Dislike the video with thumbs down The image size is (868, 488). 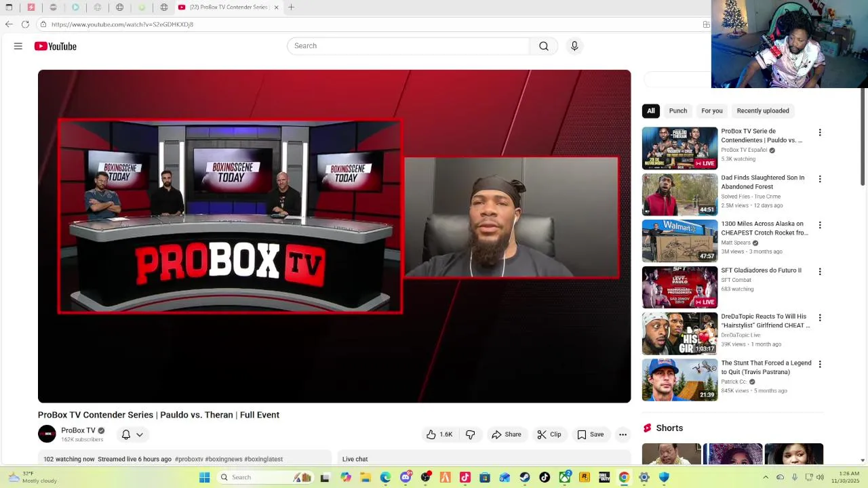pos(470,434)
